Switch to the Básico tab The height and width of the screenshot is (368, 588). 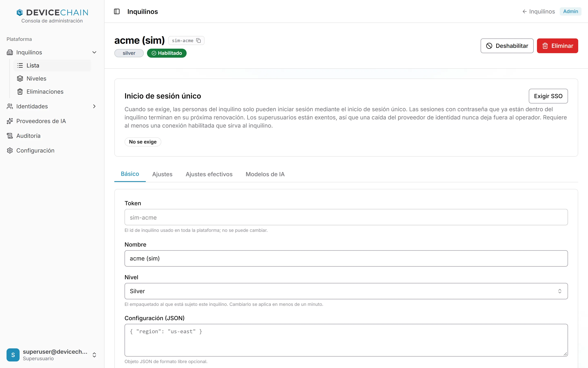tap(130, 174)
